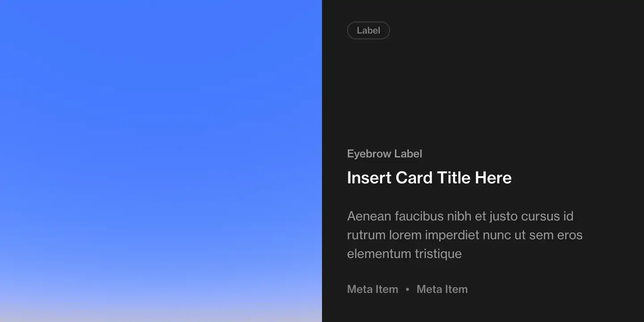This screenshot has height=322, width=644.
Task: Click the description line starting with Aenean
Action: 460,216
